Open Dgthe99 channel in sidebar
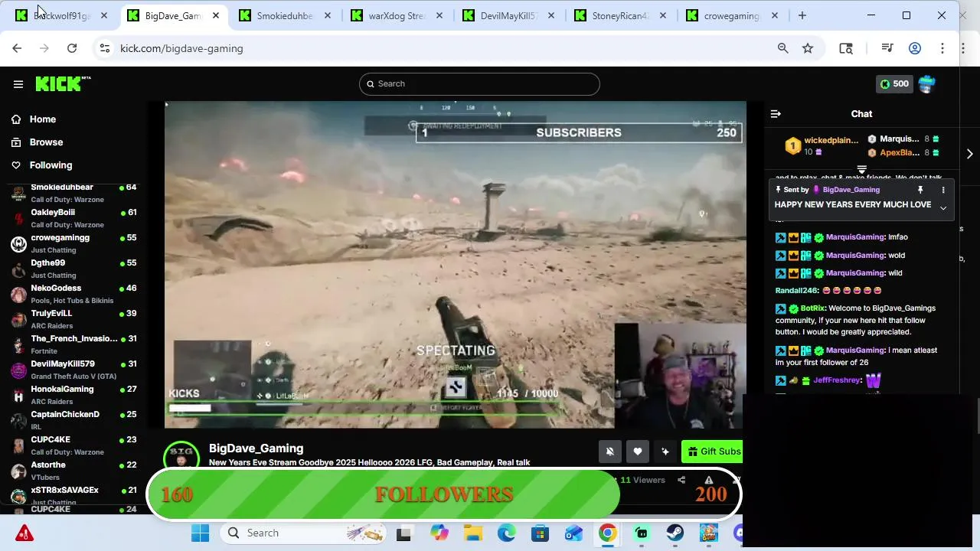This screenshot has width=980, height=551. coord(73,269)
